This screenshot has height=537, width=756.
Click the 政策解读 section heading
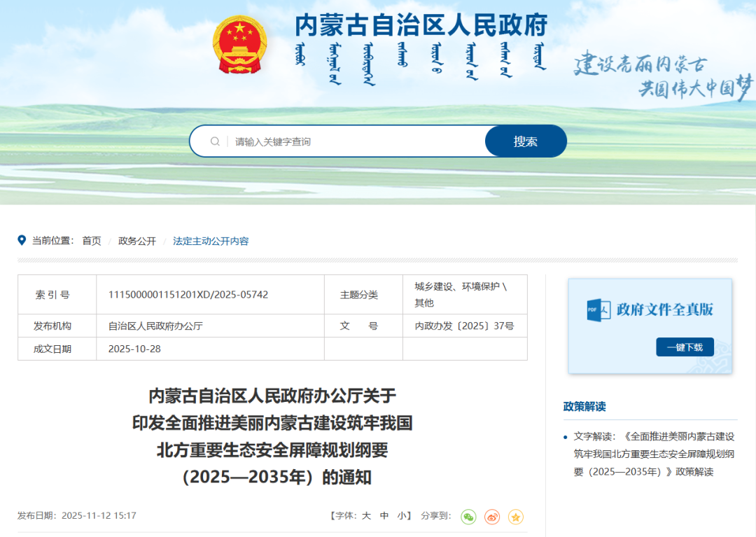pyautogui.click(x=584, y=407)
